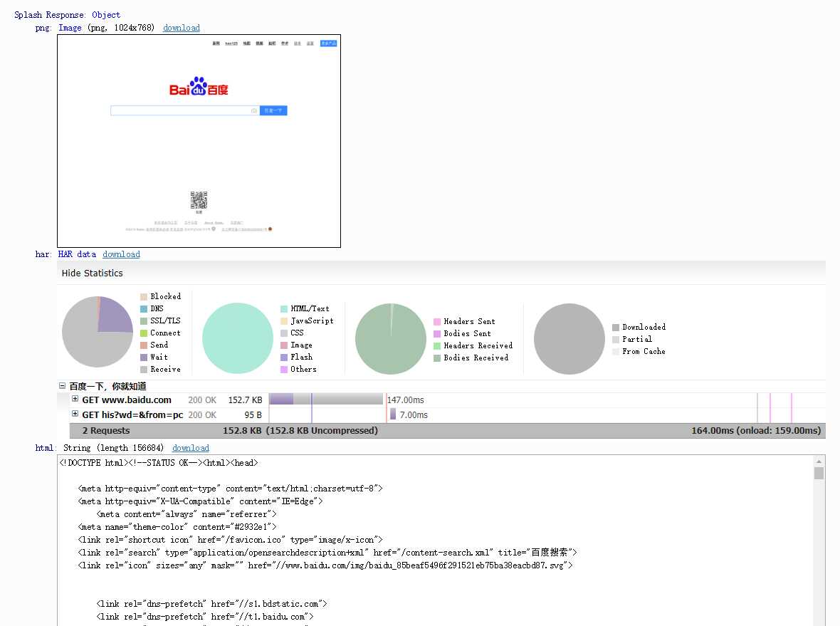This screenshot has width=840, height=626.
Task: Click the DNS legend swatch
Action: 144,308
